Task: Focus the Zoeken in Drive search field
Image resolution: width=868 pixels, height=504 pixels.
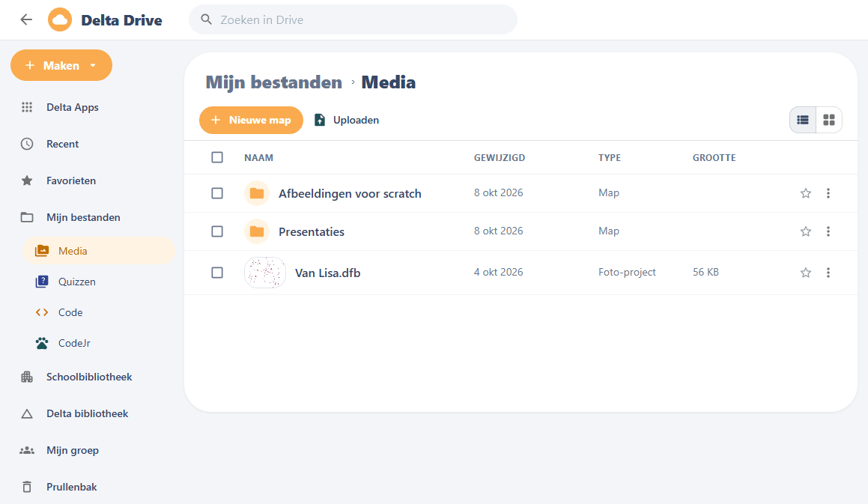Action: click(x=353, y=20)
